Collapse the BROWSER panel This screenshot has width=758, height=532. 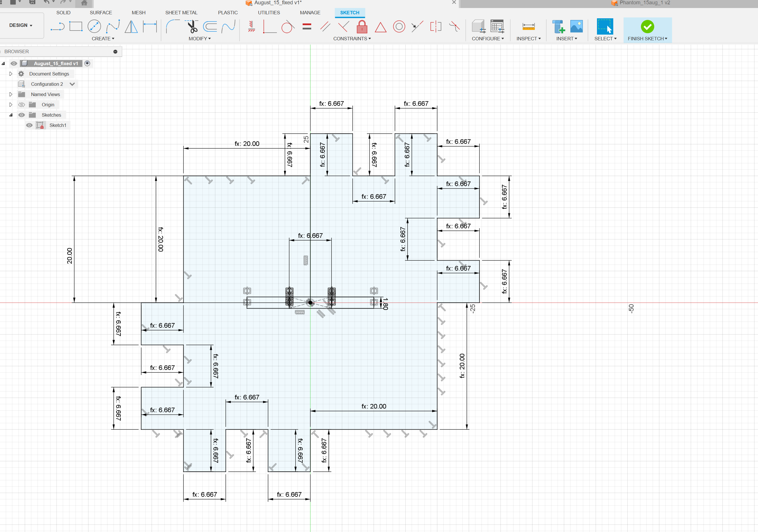[x=115, y=51]
